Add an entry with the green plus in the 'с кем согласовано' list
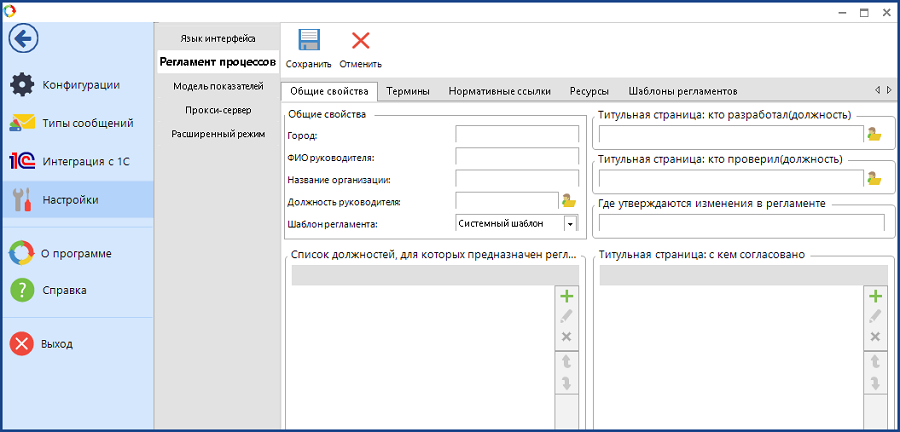The image size is (900, 432). (875, 296)
